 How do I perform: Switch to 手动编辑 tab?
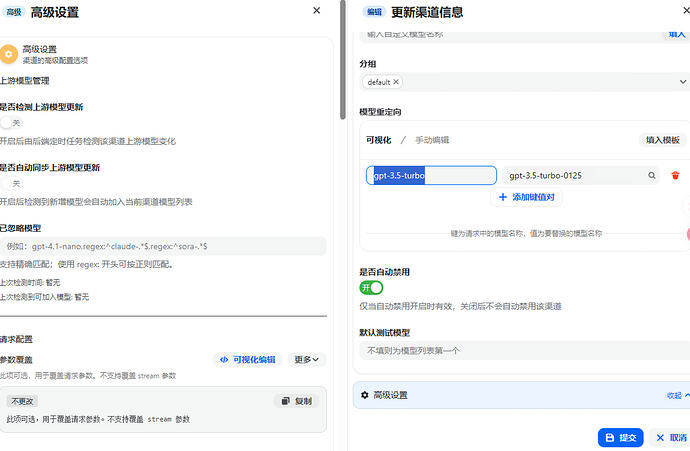point(432,140)
